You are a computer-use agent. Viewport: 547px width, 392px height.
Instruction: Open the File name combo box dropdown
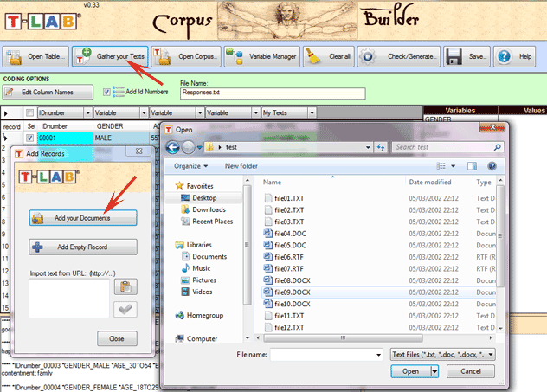[377, 355]
